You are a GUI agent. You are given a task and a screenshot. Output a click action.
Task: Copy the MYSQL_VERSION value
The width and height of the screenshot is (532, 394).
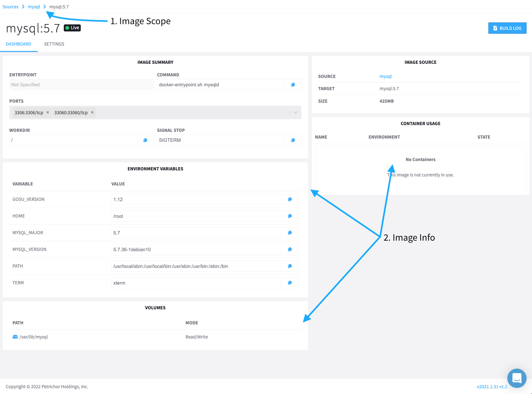pos(290,249)
